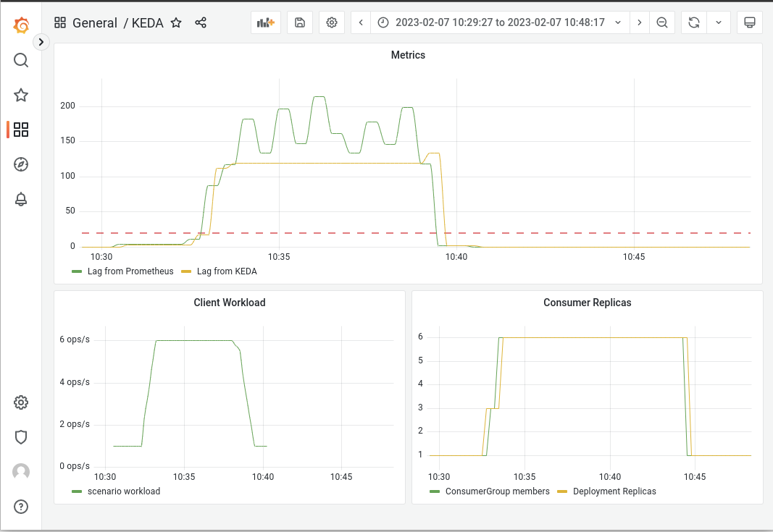Click the 6 ops/s axis label
This screenshot has height=532, width=773.
pyautogui.click(x=75, y=339)
